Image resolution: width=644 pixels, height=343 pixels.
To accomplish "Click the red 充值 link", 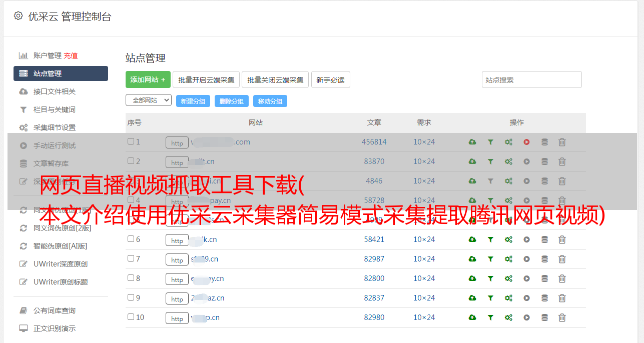I will 71,55.
